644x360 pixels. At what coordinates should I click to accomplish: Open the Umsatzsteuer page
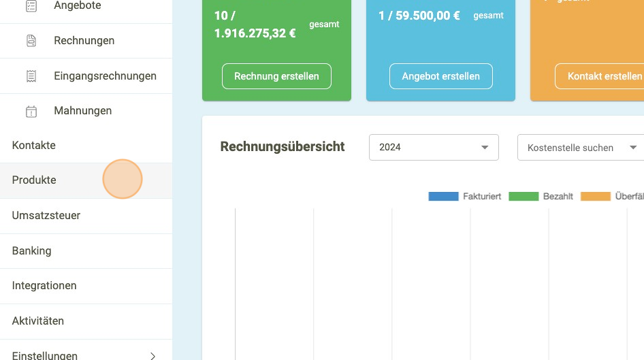point(86,216)
